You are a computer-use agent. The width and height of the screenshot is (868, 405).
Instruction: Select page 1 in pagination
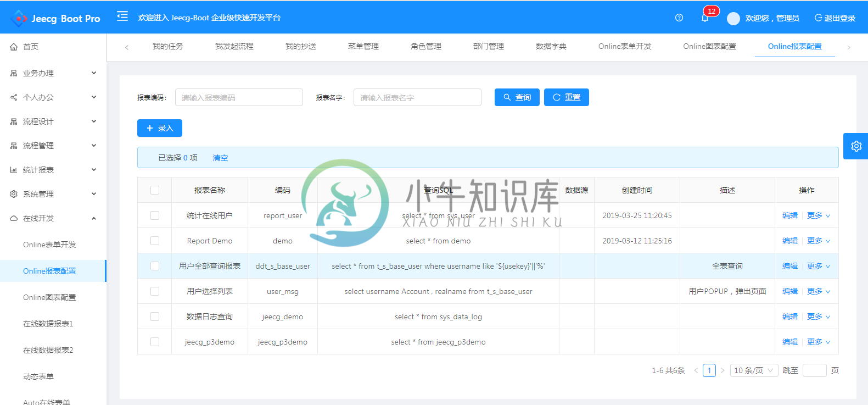pos(709,370)
